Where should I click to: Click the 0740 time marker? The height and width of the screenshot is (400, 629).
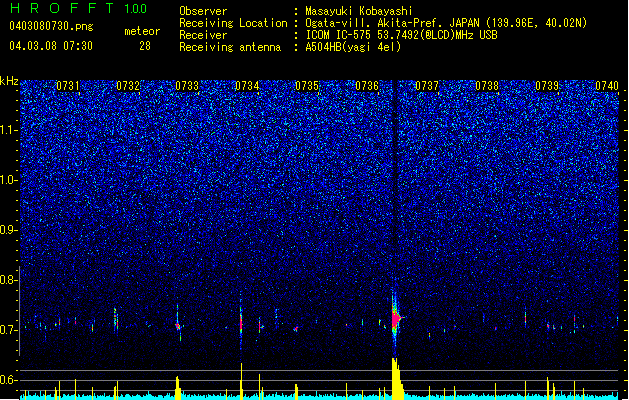pyautogui.click(x=607, y=86)
